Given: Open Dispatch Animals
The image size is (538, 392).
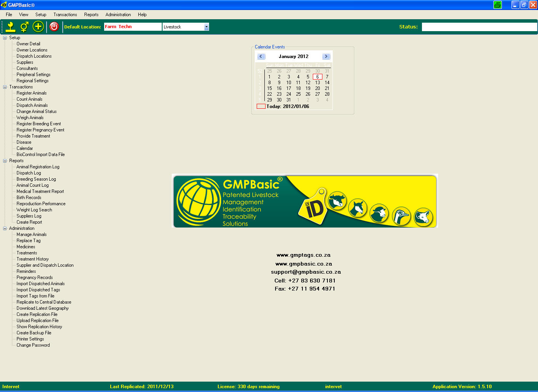Looking at the screenshot, I should coord(32,105).
